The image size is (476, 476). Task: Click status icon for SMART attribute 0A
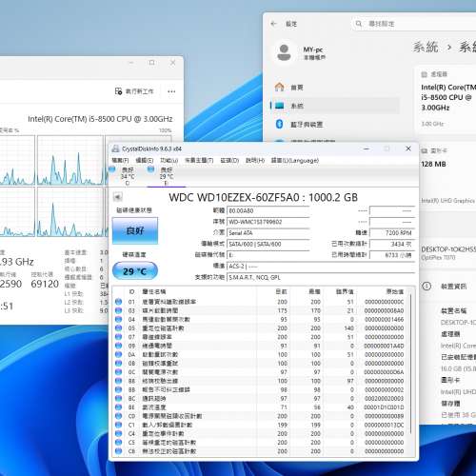[x=118, y=354]
